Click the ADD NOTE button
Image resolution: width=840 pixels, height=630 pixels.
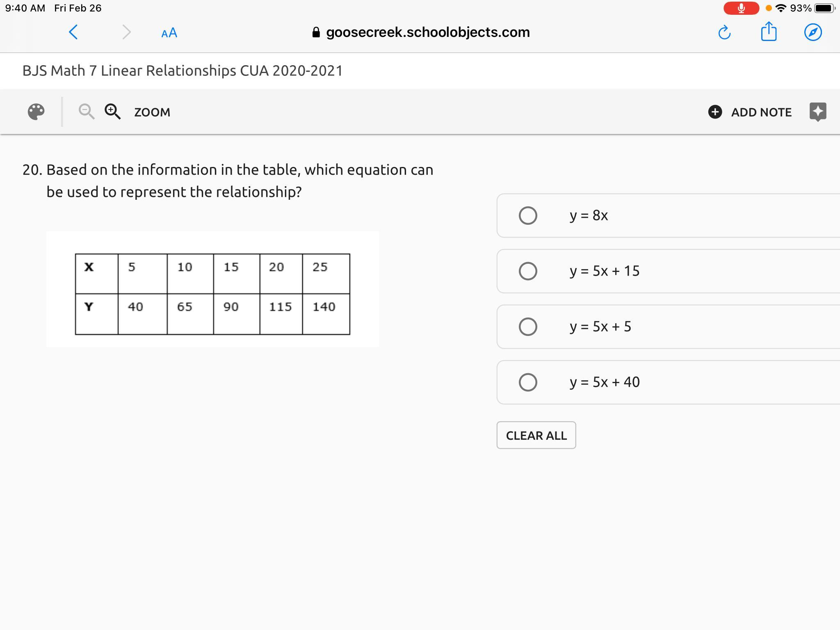point(750,112)
